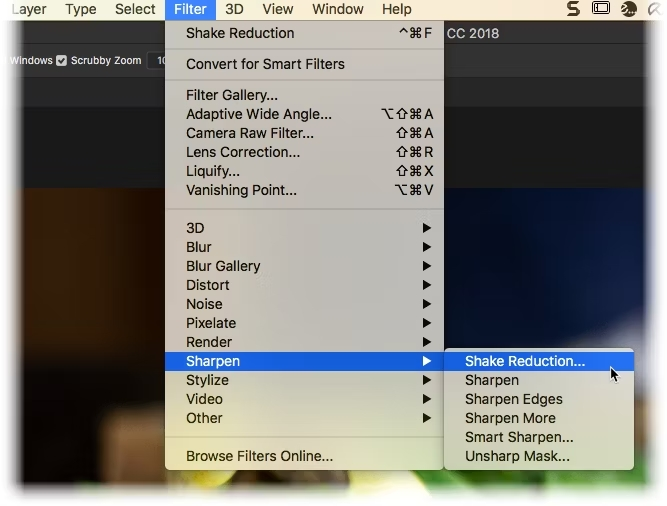The image size is (667, 506).
Task: Choose Smart Sharpen filter
Action: click(519, 437)
